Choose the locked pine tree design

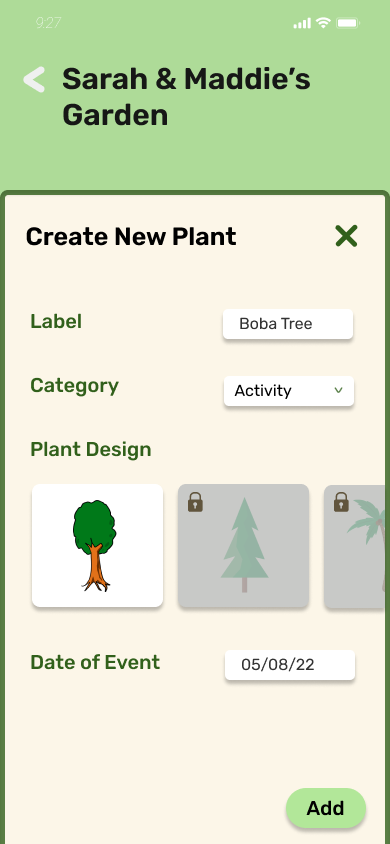[x=244, y=545]
